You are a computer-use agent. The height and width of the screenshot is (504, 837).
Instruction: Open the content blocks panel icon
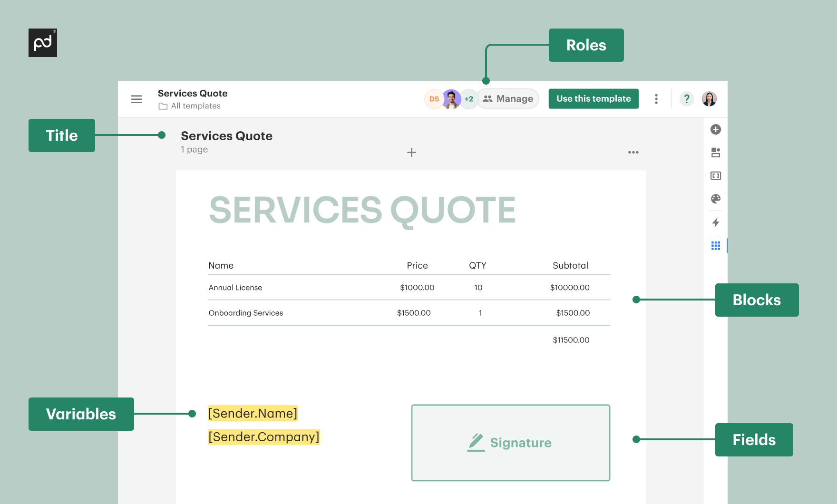pos(715,152)
